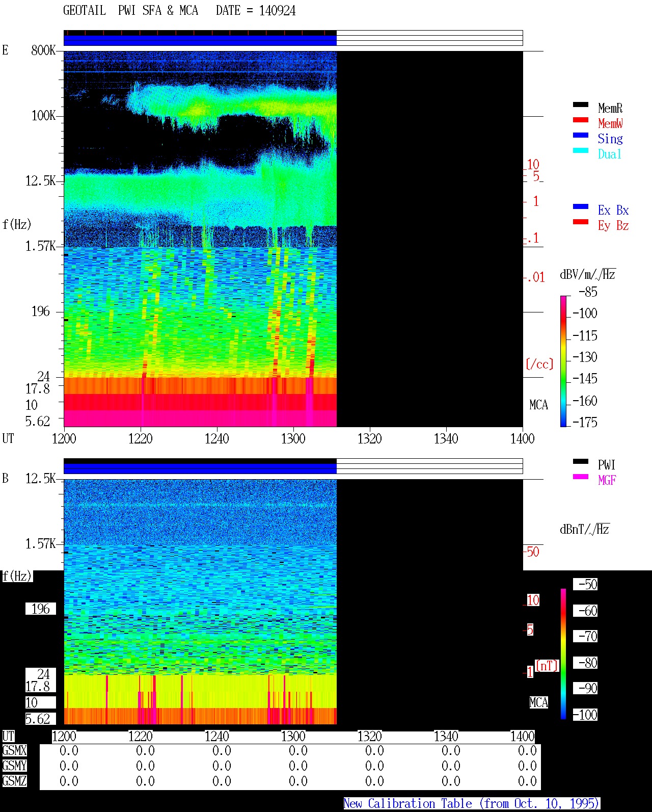Click the GSMX 0.0 value under 1200
The width and height of the screenshot is (652, 812).
[69, 750]
